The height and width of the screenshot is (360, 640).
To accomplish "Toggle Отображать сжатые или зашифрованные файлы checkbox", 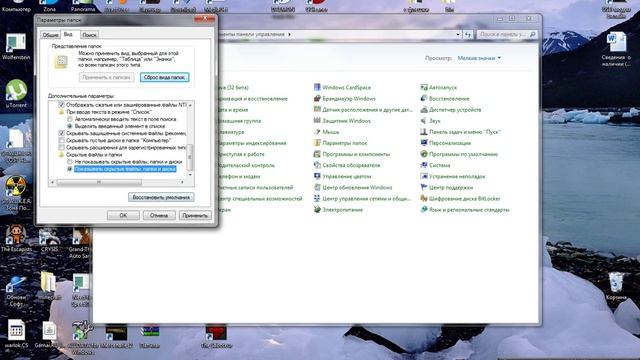I will [62, 105].
